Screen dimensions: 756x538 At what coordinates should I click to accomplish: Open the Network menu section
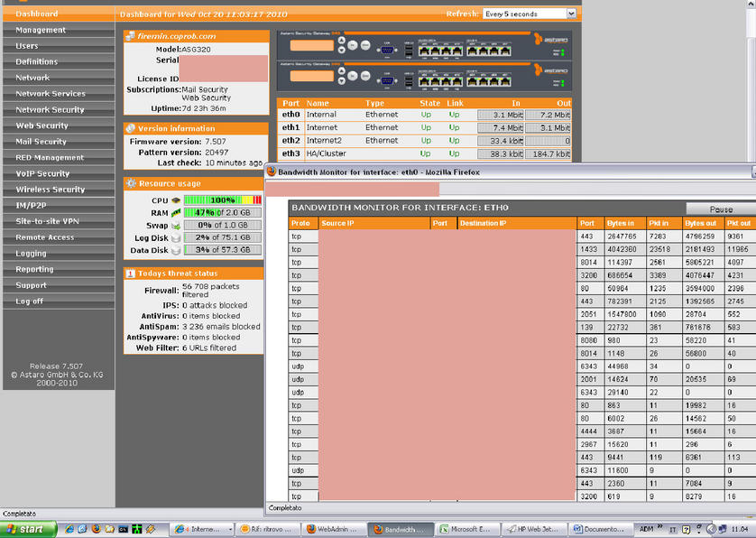pos(59,78)
